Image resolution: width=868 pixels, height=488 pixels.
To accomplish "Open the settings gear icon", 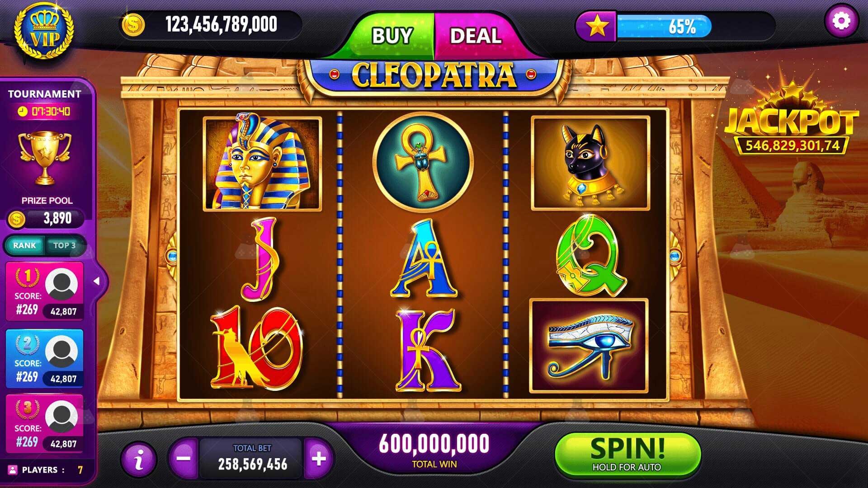I will (841, 21).
